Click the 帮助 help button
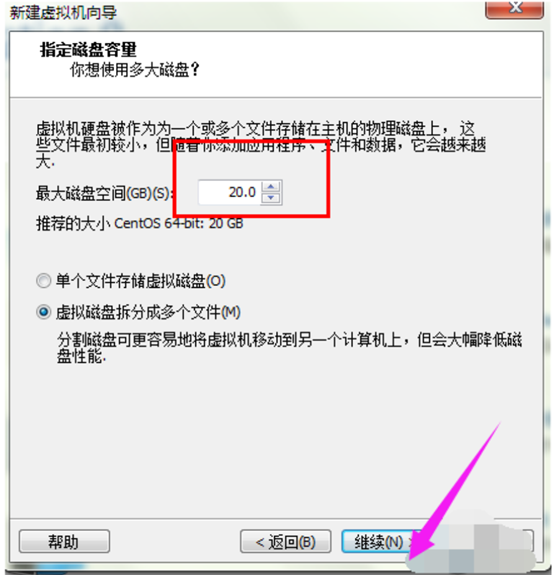Viewport: 554px width, 575px height. pos(64,541)
